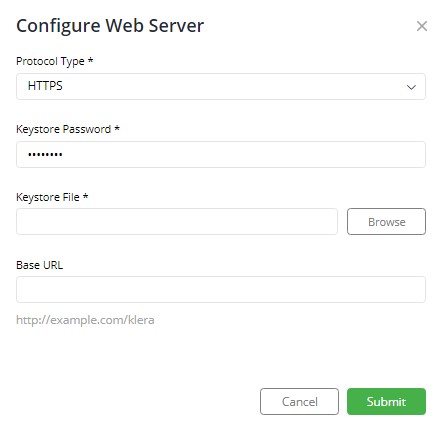Image resolution: width=444 pixels, height=428 pixels.
Task: Click the Keystore File label
Action: [48, 197]
